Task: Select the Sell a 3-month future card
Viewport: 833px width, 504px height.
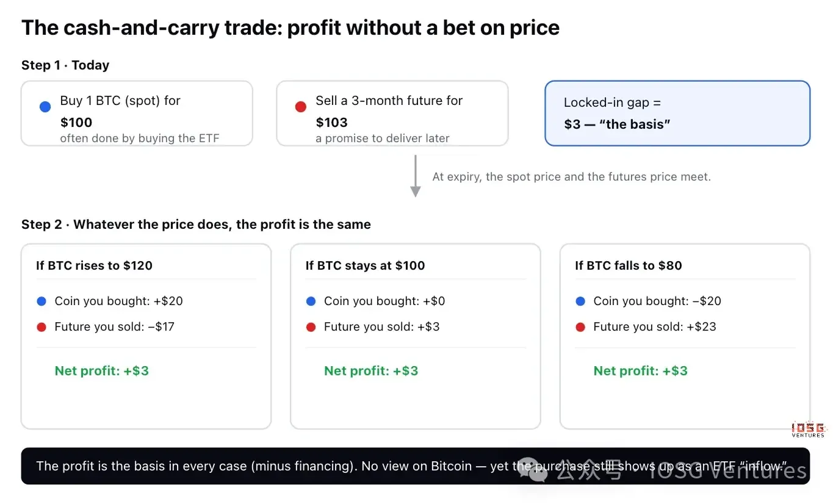Action: [x=392, y=113]
